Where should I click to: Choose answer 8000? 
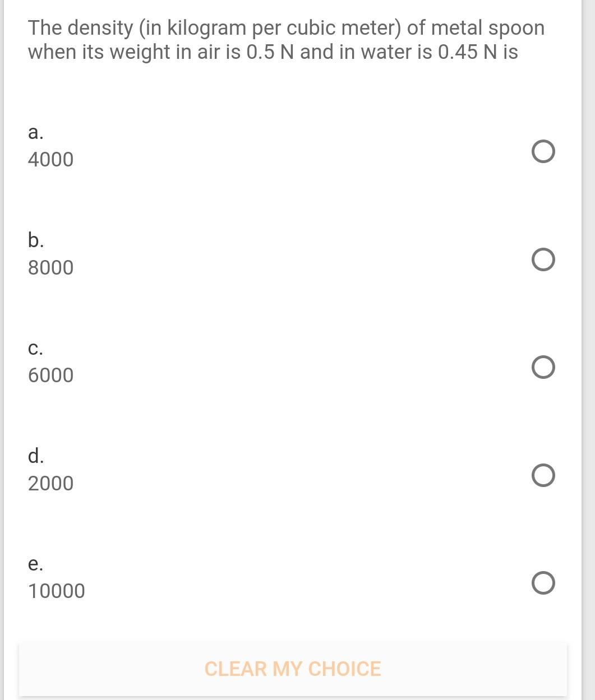(50, 267)
